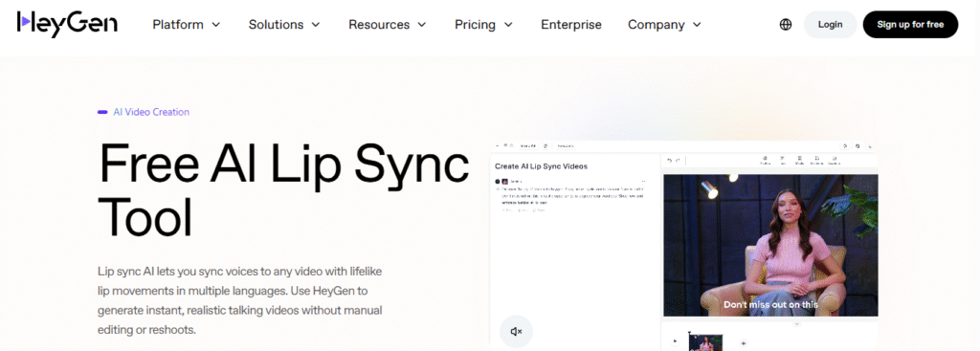Open the language globe selector
Screen dimensions: 980x351
[x=786, y=24]
